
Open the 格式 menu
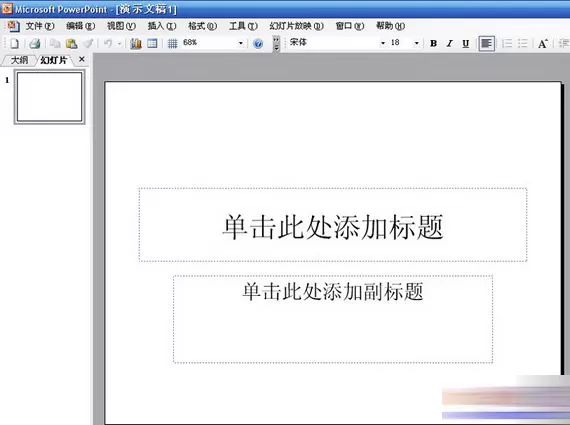tap(202, 26)
